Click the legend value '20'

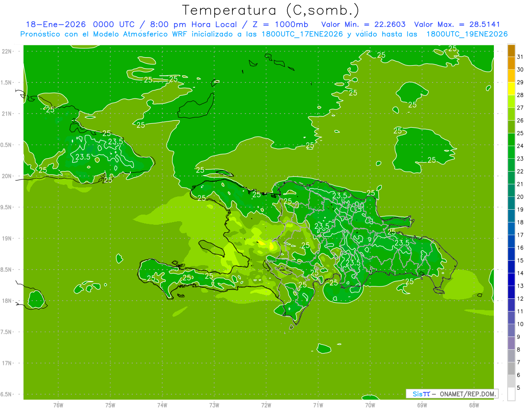pos(520,197)
